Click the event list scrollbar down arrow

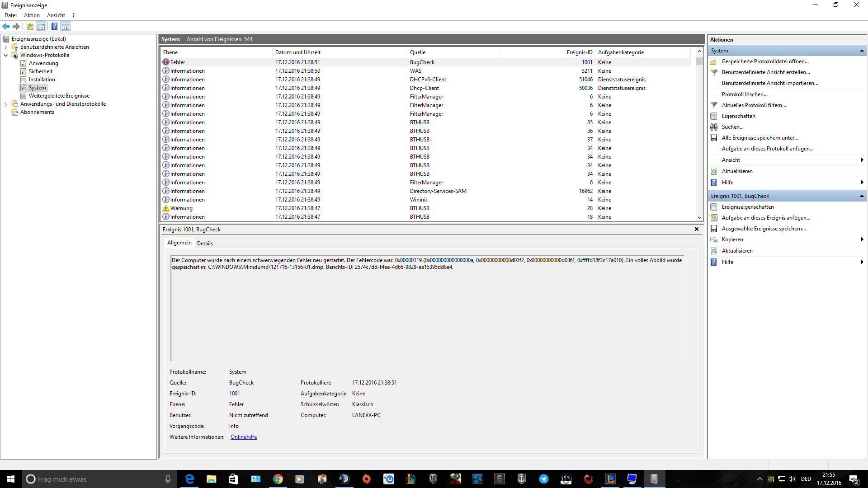tap(699, 217)
